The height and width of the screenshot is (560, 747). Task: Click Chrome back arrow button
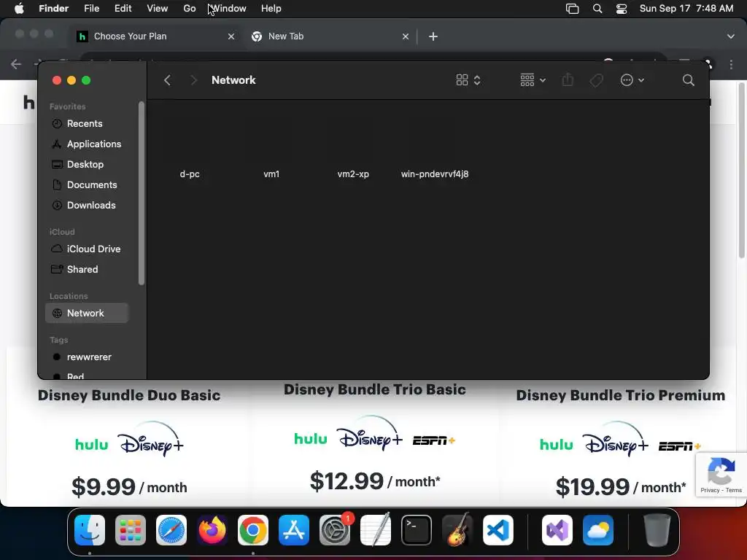16,64
